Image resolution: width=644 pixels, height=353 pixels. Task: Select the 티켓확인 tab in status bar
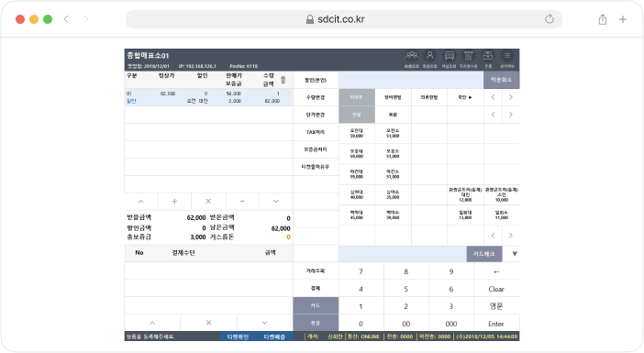[x=238, y=336]
